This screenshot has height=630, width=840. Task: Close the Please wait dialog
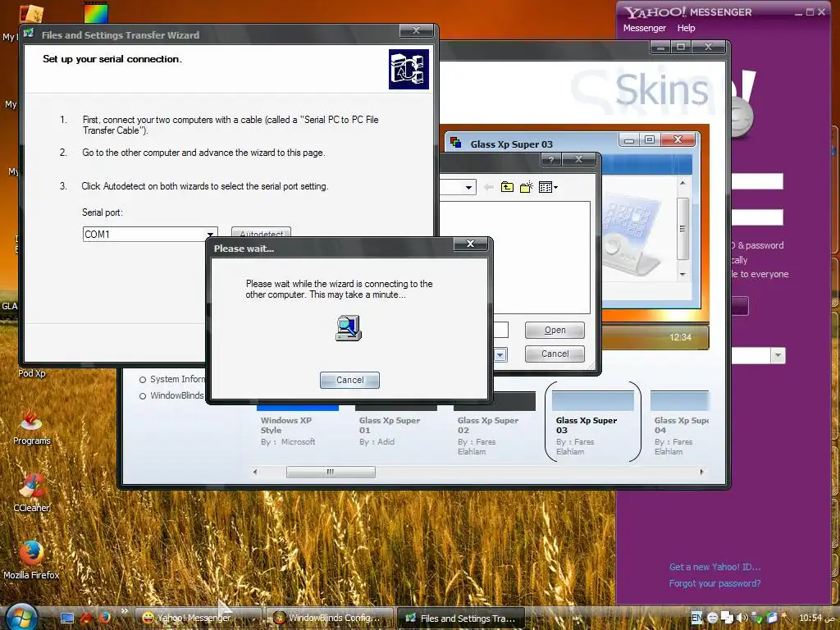(x=470, y=244)
